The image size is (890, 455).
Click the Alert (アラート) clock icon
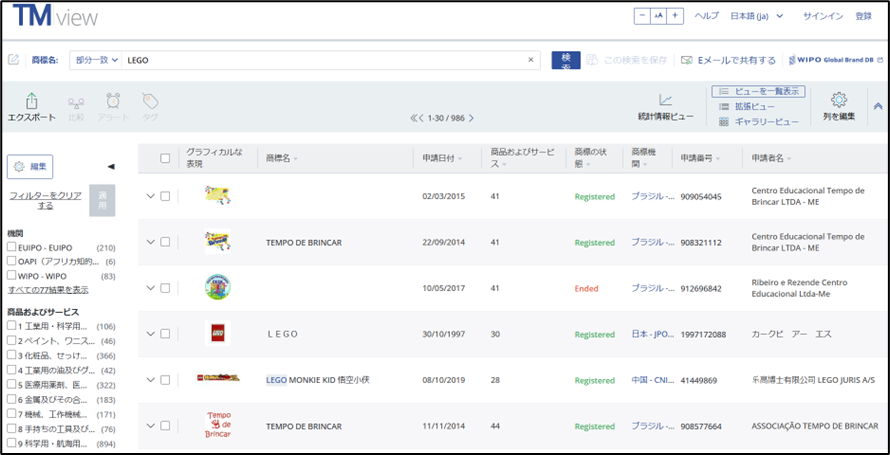click(113, 102)
